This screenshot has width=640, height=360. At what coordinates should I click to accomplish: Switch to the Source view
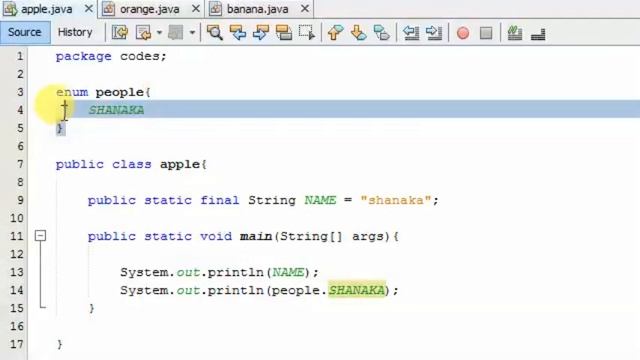point(25,32)
